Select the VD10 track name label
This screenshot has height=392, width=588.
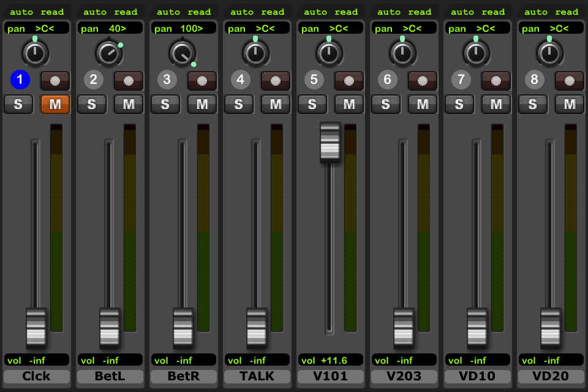pos(478,376)
